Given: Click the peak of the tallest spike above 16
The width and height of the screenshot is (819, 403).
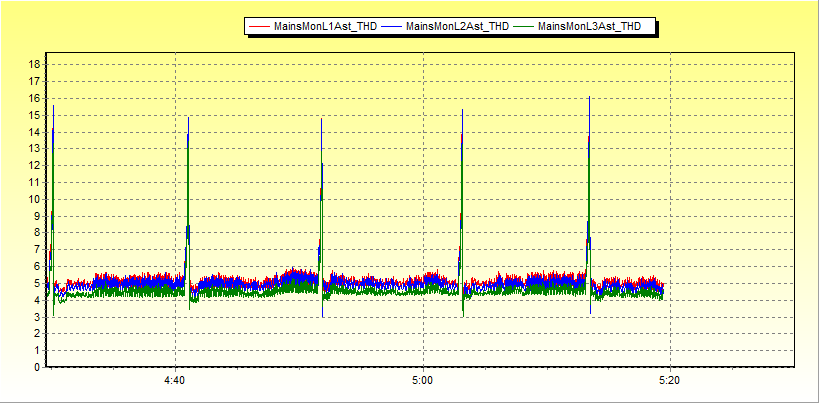Looking at the screenshot, I should coord(590,98).
